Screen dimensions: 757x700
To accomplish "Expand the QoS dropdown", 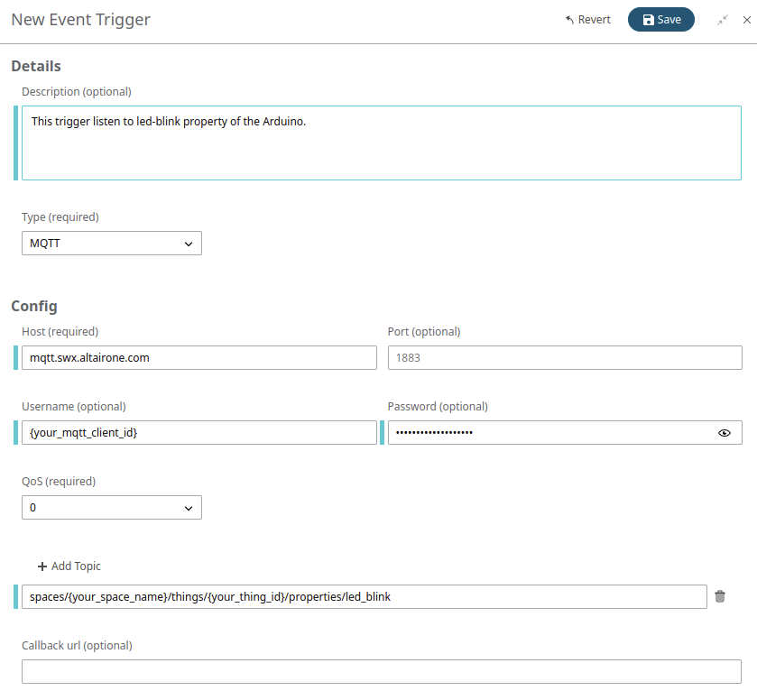I will pos(111,508).
